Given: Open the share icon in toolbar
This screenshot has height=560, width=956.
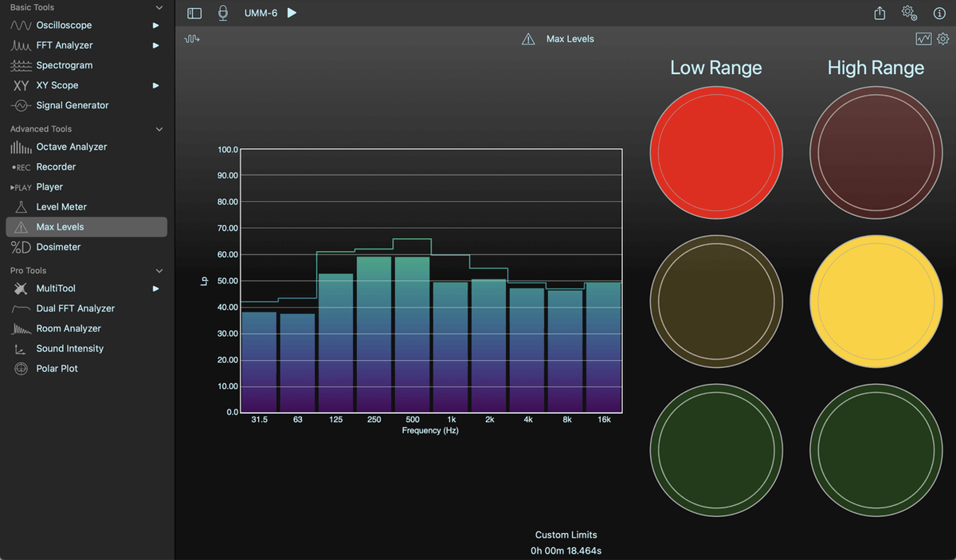Looking at the screenshot, I should pyautogui.click(x=880, y=13).
